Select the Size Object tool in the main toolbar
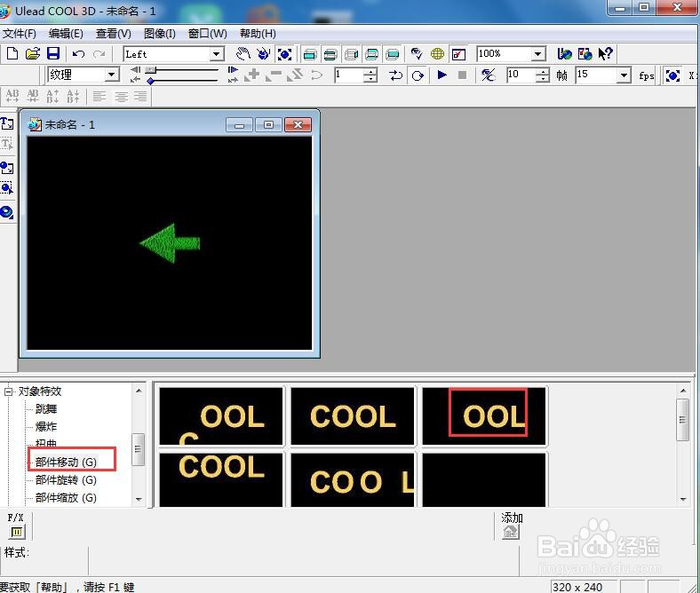Screen dimensions: 700x593 point(284,54)
